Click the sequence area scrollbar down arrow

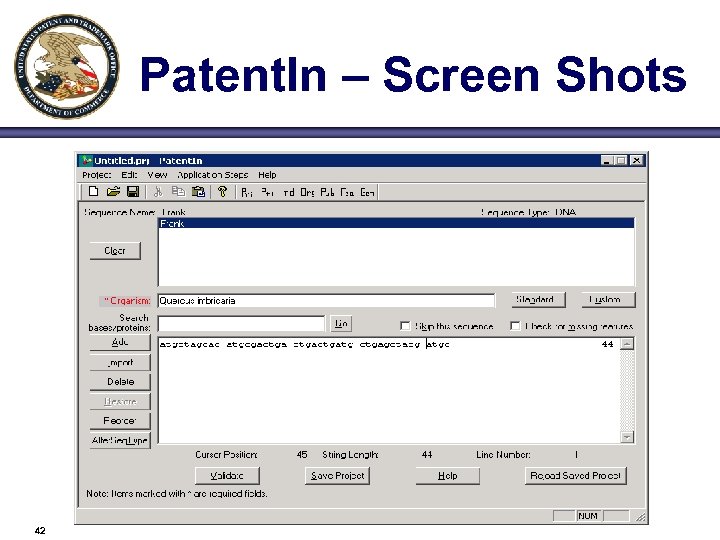[627, 437]
